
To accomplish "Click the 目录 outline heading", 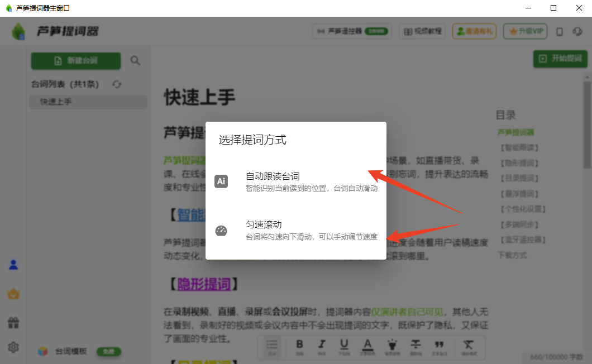I will [506, 115].
